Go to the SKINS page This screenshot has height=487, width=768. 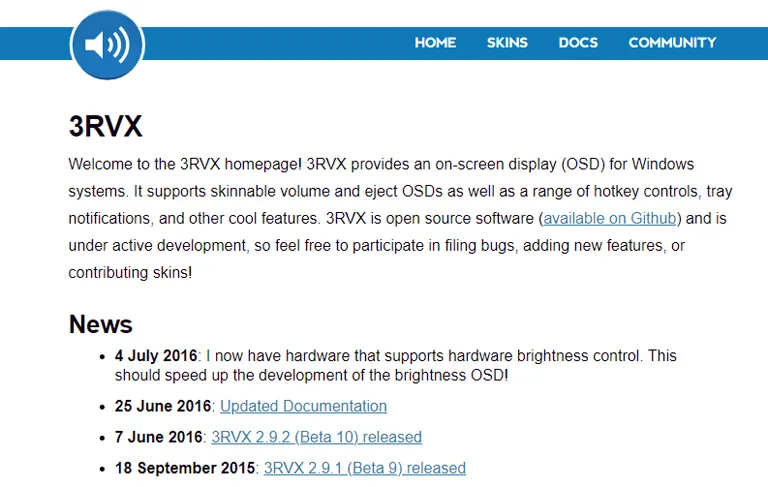point(507,43)
